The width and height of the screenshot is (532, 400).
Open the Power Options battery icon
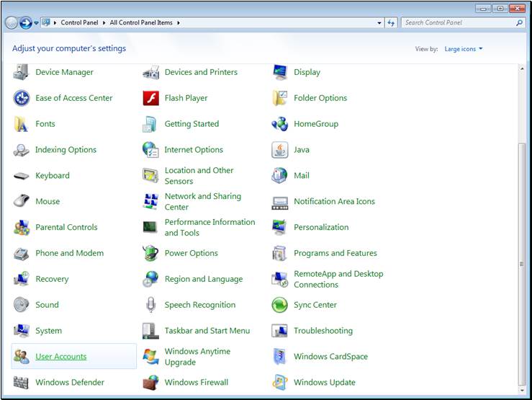150,253
